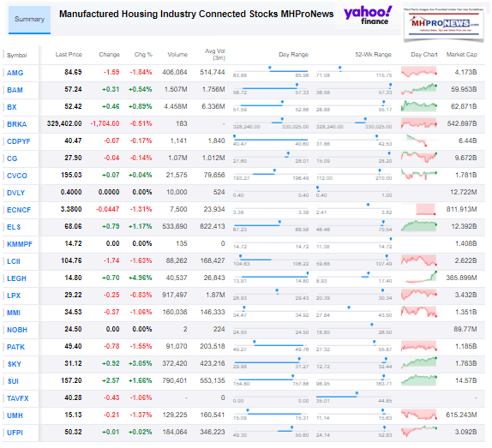This screenshot has height=448, width=492.
Task: View PATK red day chart
Action: 419,346
